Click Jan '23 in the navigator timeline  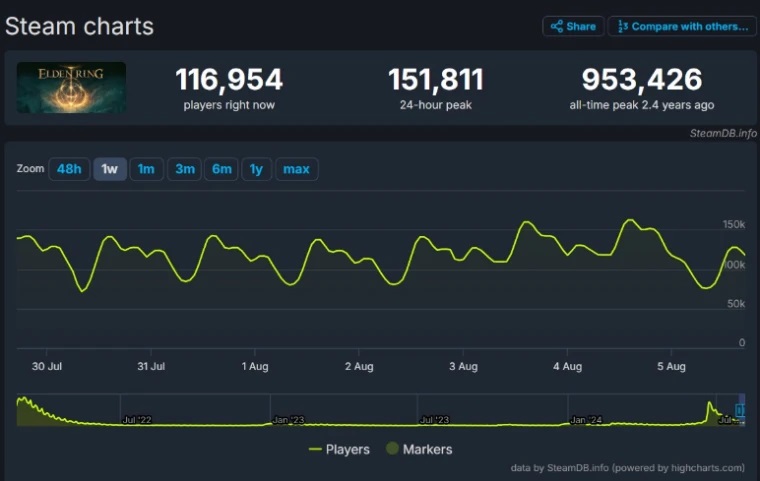(288, 419)
